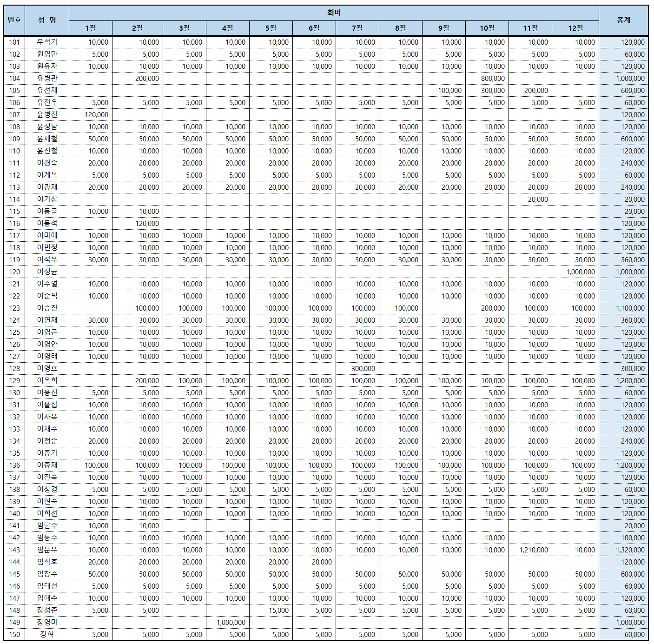The image size is (654, 644).
Task: Click the 회비 merged header cell
Action: point(334,13)
